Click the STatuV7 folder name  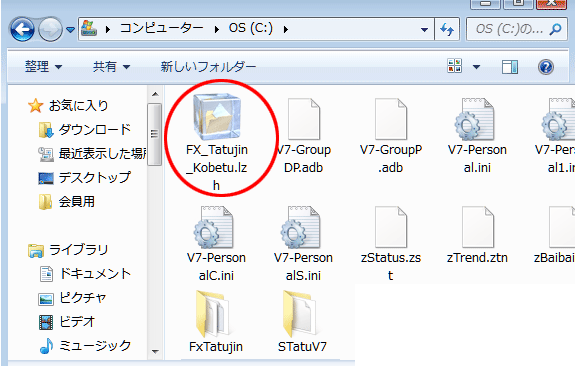(x=302, y=347)
